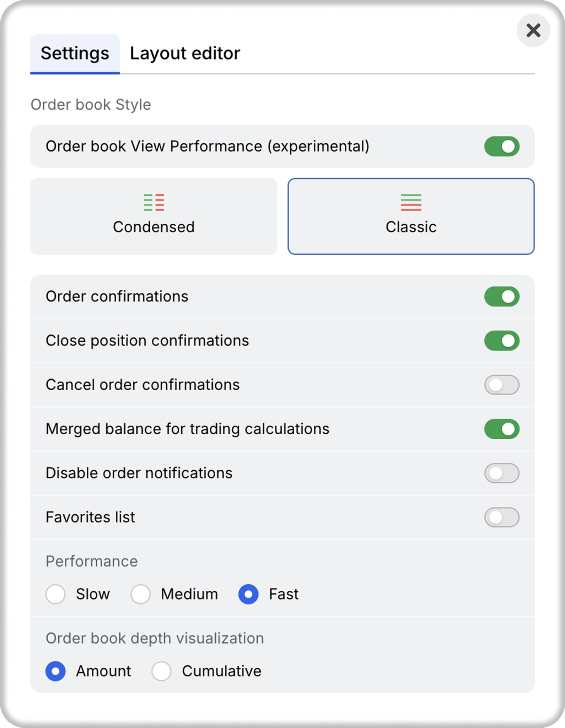The image size is (565, 728).
Task: Disable Order confirmations toggle
Action: point(502,296)
